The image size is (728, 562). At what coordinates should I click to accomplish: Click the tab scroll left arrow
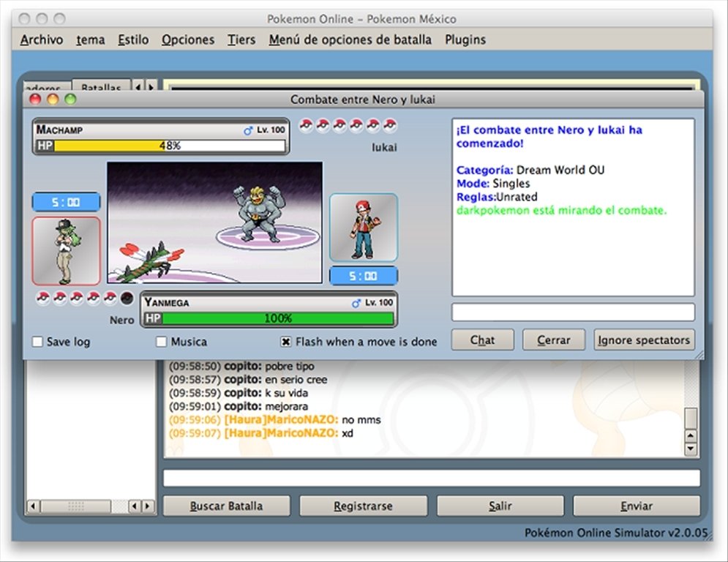(x=138, y=86)
